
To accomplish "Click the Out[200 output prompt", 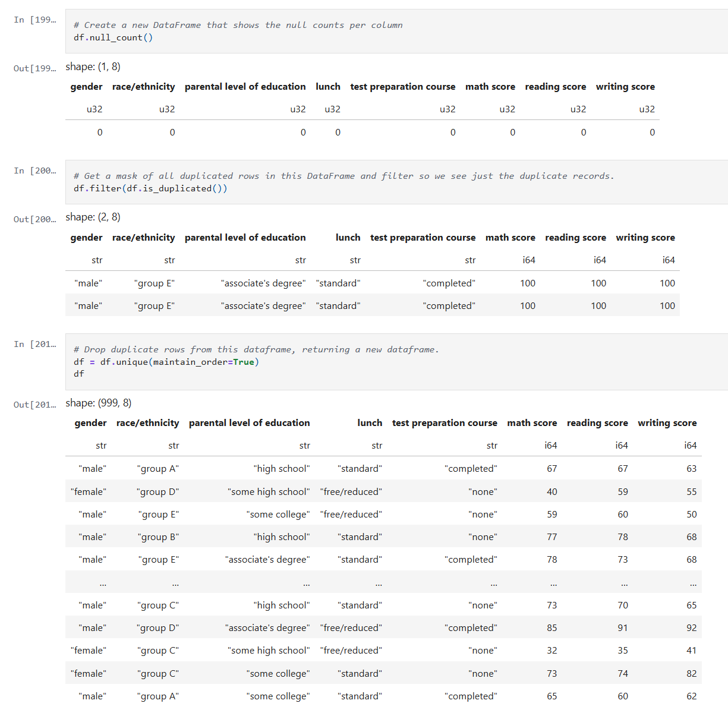I will pyautogui.click(x=34, y=219).
